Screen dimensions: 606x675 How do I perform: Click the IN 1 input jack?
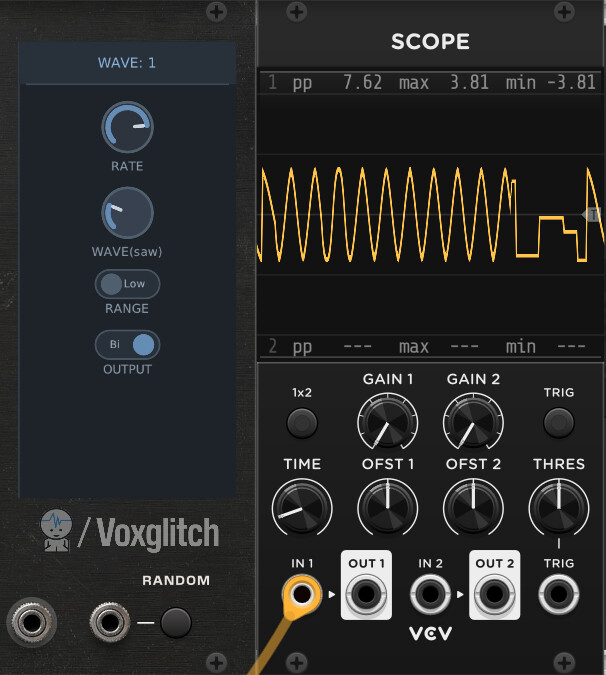(x=302, y=597)
